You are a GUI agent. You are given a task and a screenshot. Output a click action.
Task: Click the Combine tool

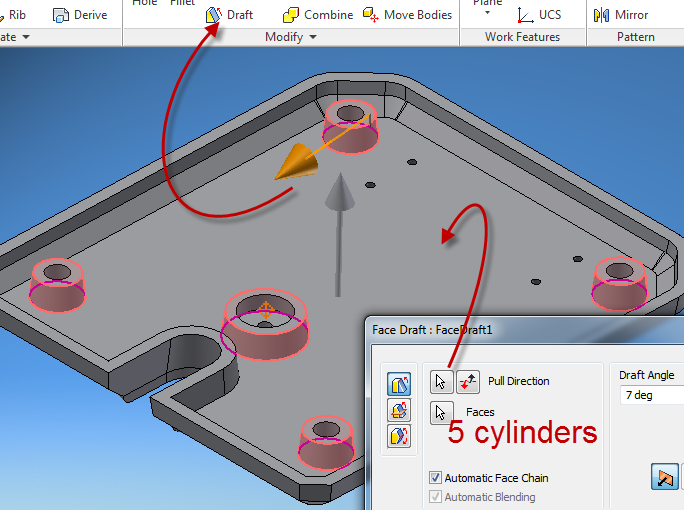point(318,15)
